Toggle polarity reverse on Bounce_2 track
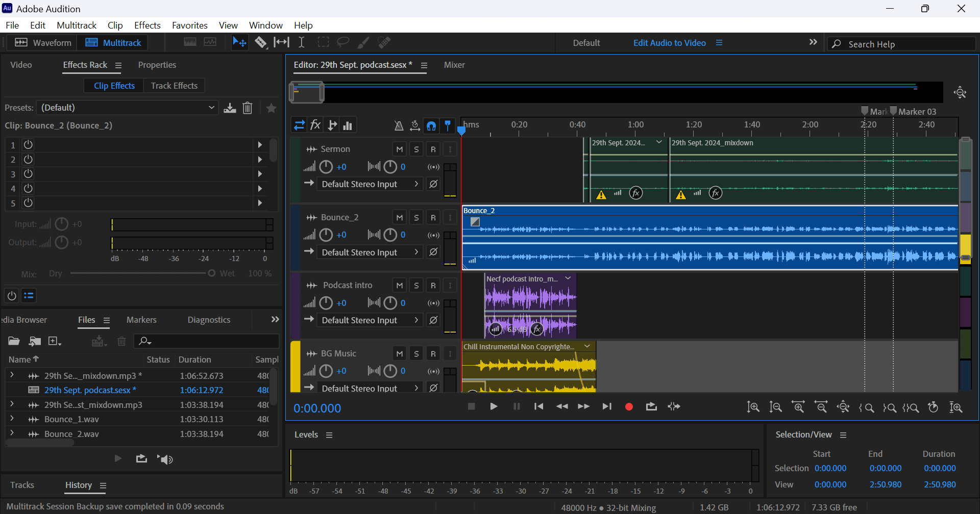Screen dimensions: 980x514 click(x=433, y=252)
